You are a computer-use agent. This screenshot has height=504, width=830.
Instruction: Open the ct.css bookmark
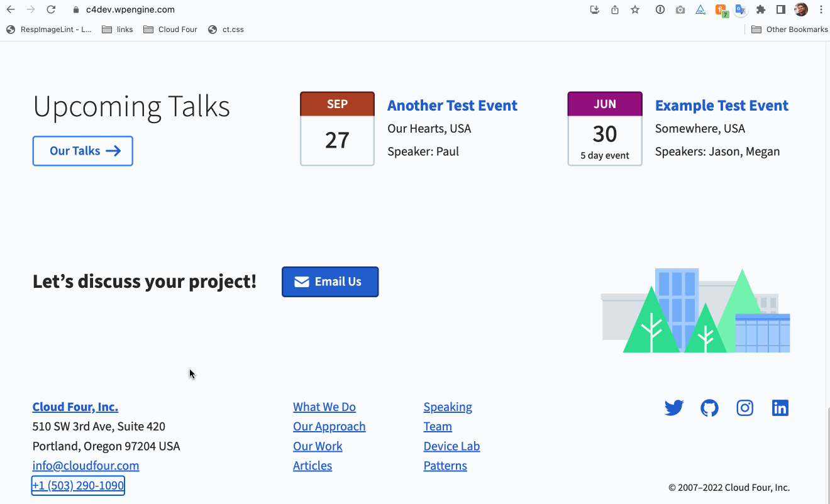click(226, 30)
